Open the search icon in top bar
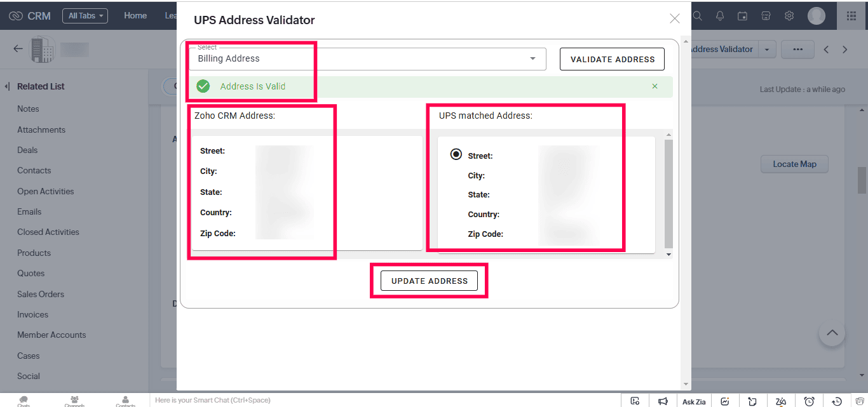Viewport: 868px width, 407px height. [x=697, y=16]
